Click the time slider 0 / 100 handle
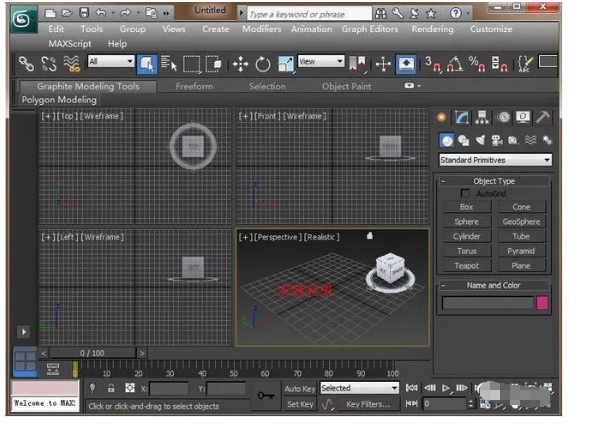 tap(92, 353)
